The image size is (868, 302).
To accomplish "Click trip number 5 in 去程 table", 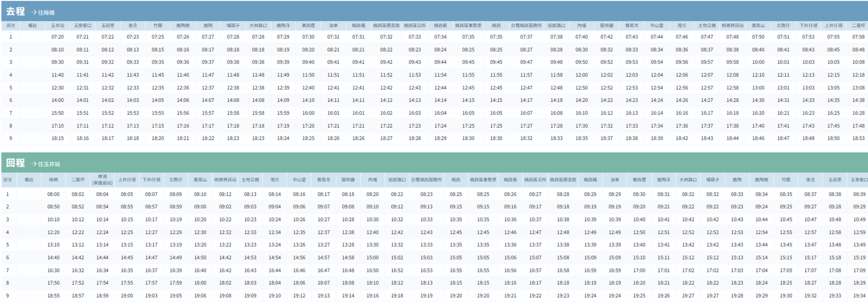I will pos(11,88).
